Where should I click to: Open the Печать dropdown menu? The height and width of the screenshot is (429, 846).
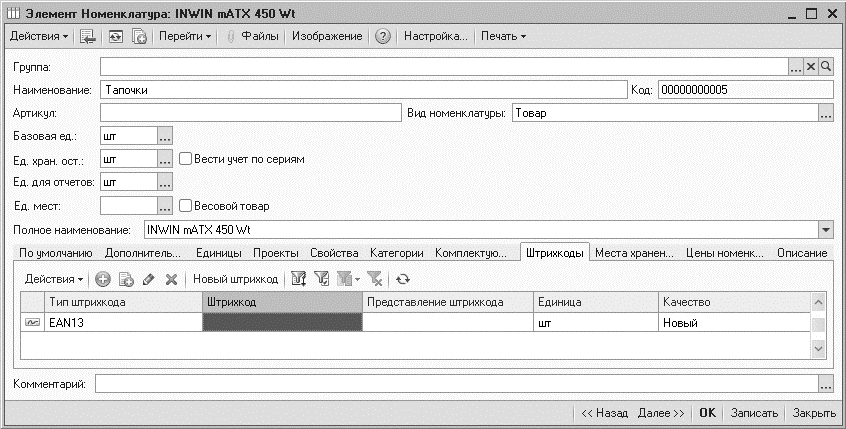click(503, 37)
